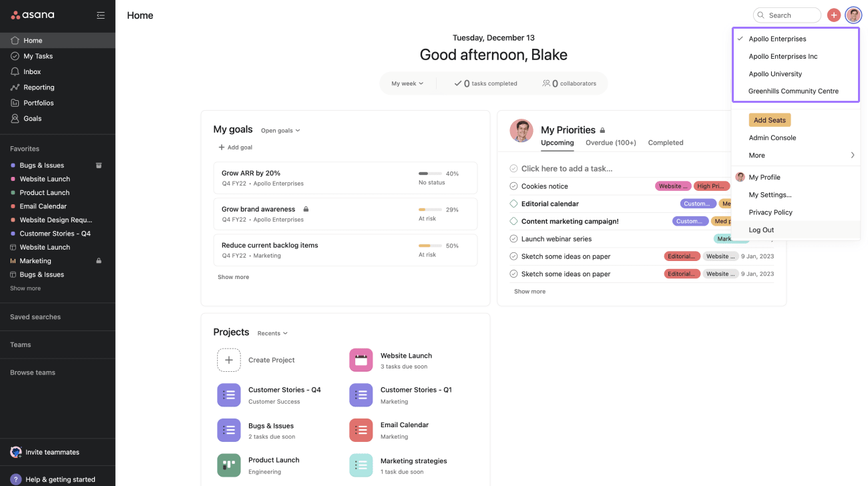Screen dimensions: 868x486
Task: Open the Marketing strategies project icon
Action: pyautogui.click(x=361, y=465)
